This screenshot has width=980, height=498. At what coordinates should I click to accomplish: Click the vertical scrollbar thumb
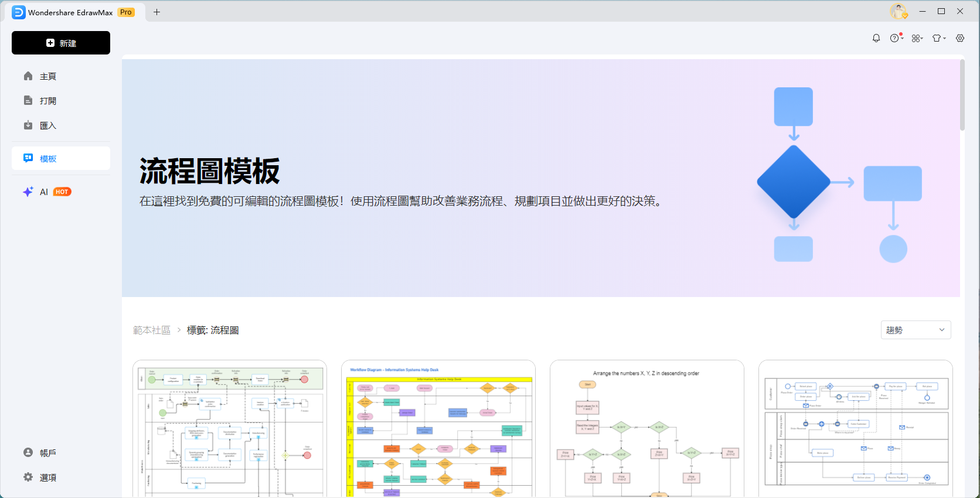pyautogui.click(x=962, y=94)
